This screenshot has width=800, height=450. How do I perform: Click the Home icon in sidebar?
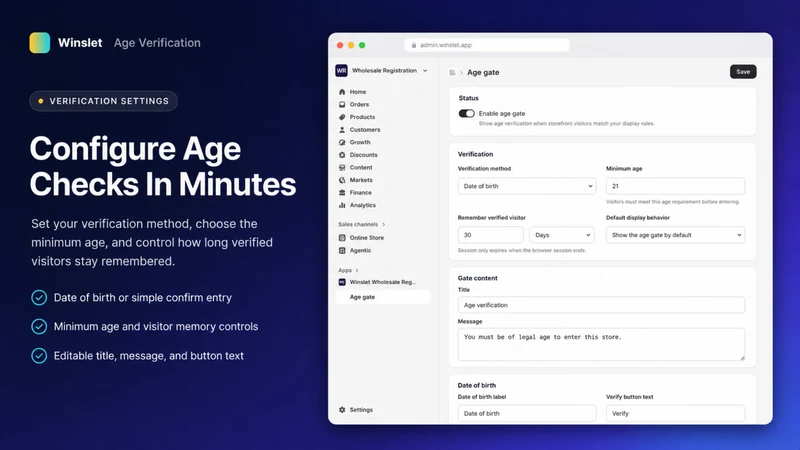(342, 92)
